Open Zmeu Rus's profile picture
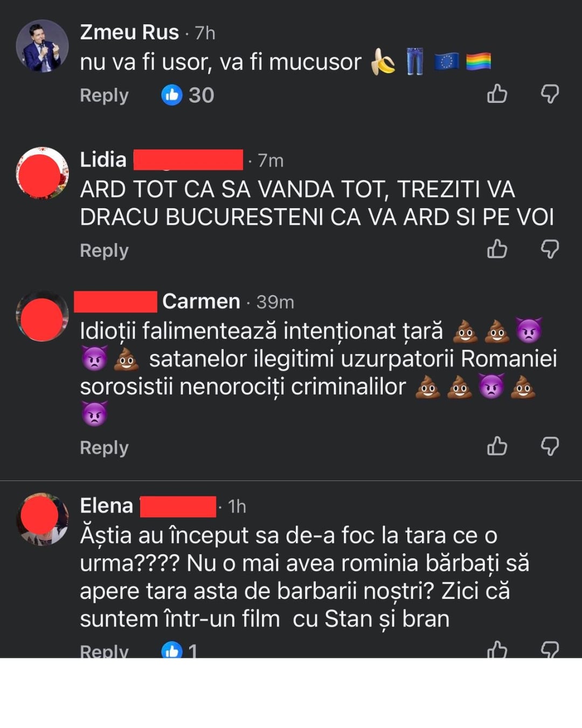 pyautogui.click(x=42, y=46)
